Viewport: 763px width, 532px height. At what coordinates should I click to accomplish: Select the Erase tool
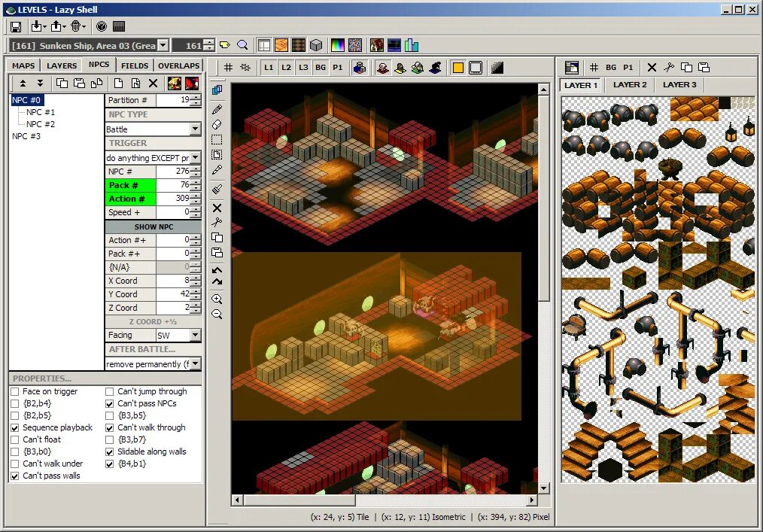(x=217, y=125)
